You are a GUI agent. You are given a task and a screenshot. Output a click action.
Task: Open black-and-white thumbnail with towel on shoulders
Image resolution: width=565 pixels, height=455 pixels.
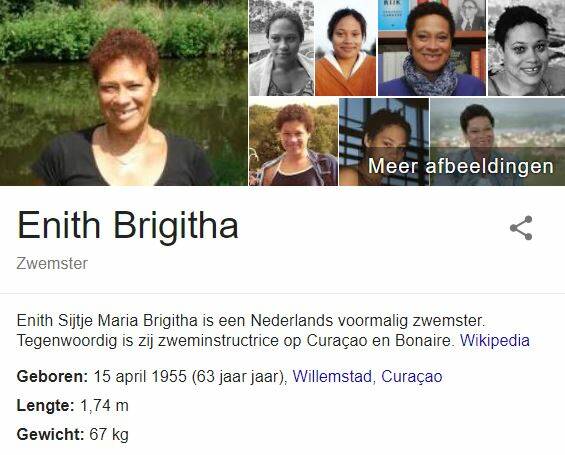[x=281, y=48]
